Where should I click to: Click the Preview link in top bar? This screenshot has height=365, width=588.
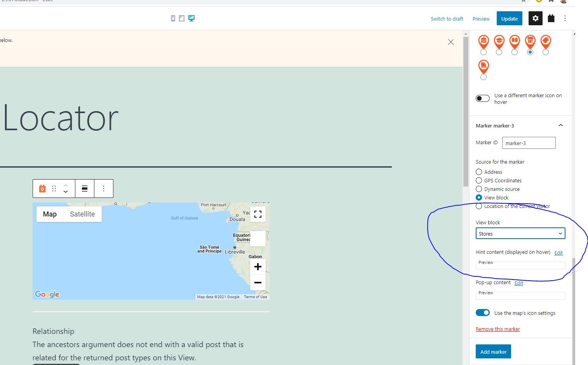click(x=481, y=19)
